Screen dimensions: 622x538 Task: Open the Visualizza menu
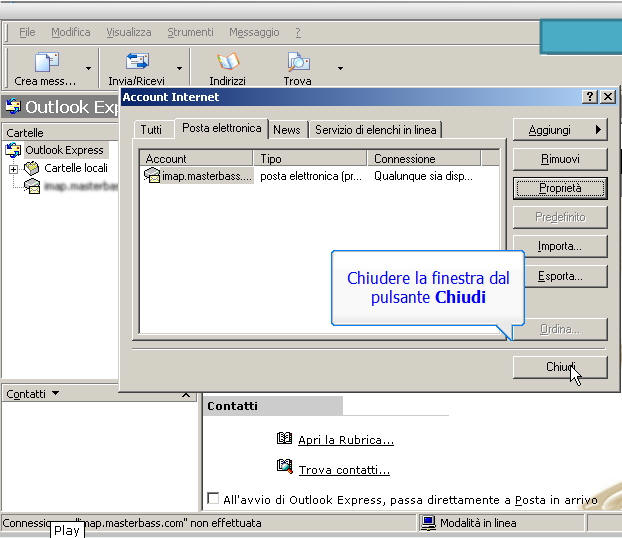click(129, 32)
